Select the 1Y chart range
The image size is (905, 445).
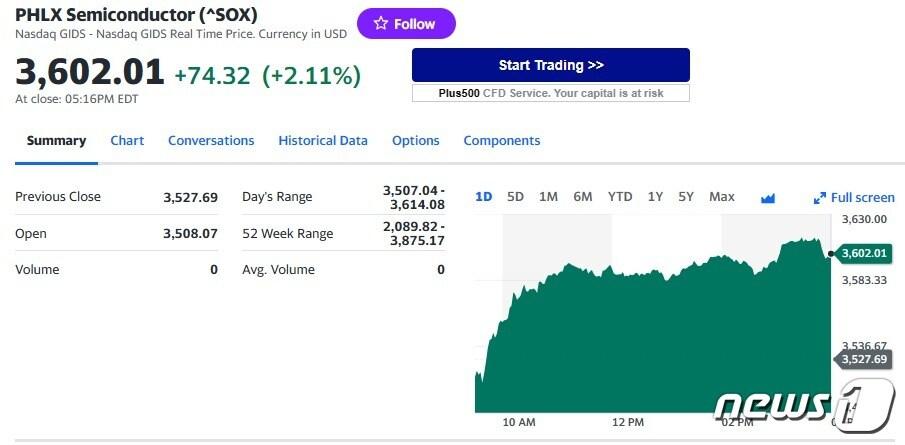pyautogui.click(x=655, y=197)
